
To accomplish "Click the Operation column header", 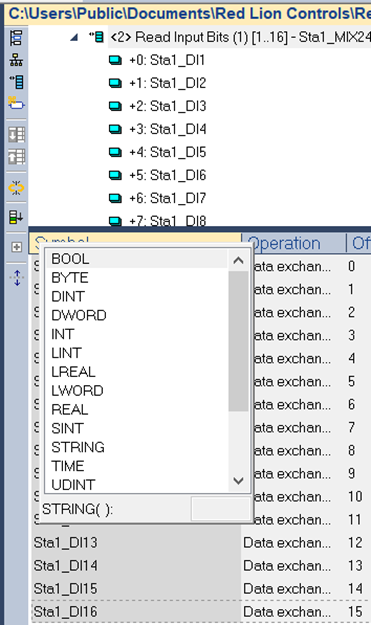I will 293,243.
